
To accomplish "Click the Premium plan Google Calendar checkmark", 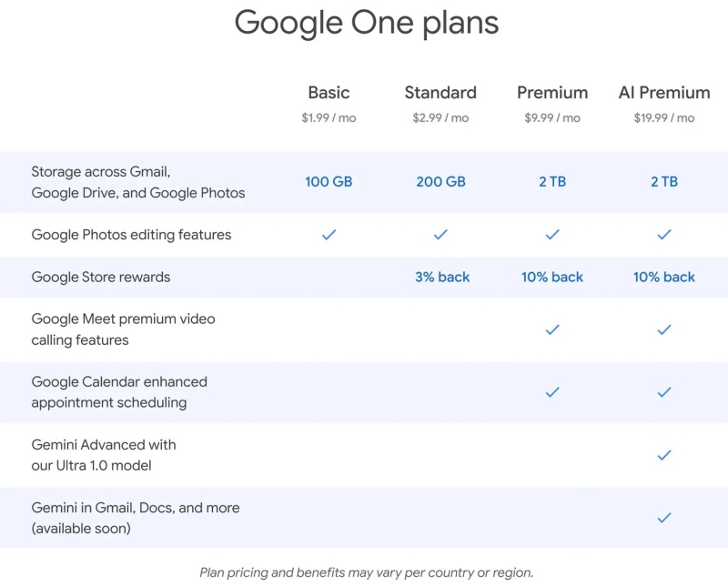I will click(x=552, y=392).
